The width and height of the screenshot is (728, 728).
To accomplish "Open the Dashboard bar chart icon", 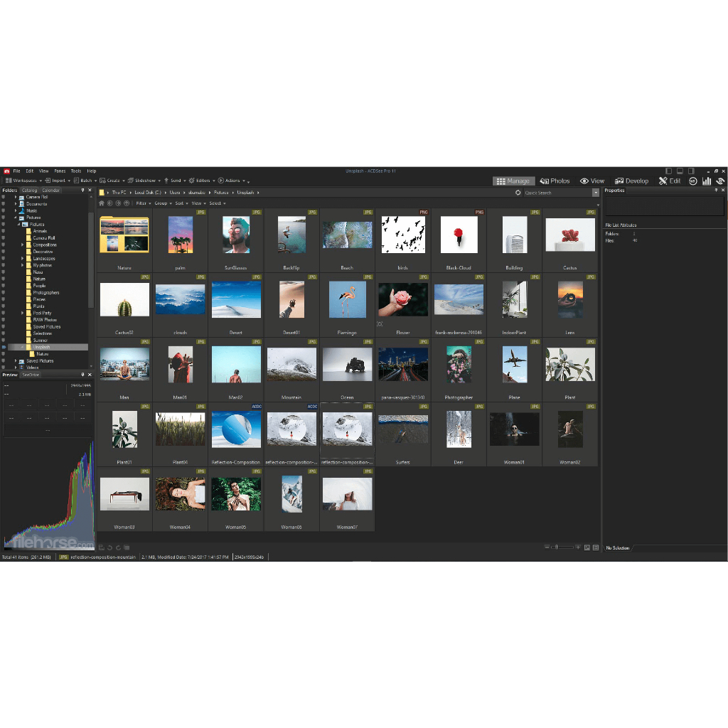I will [707, 181].
